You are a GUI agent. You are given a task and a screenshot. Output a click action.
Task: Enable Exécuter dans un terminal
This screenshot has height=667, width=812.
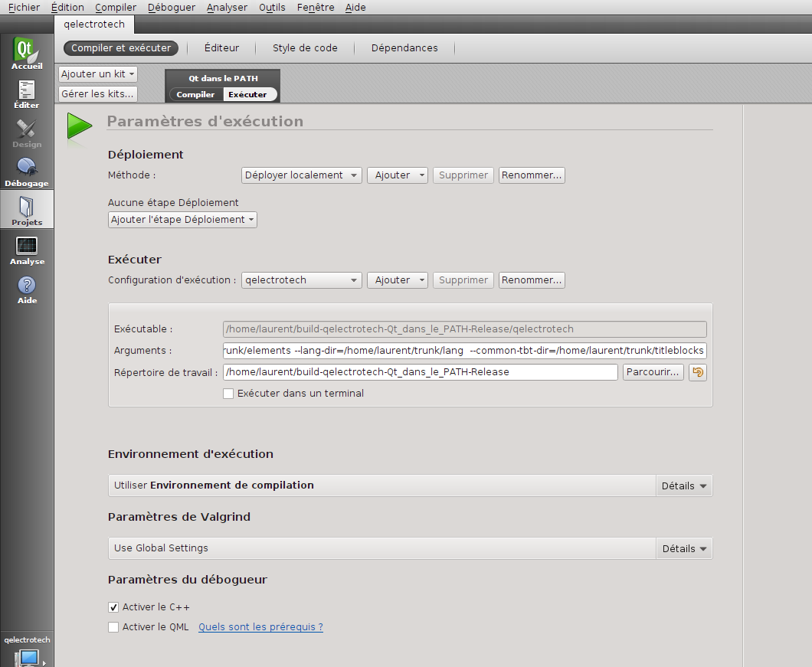[228, 394]
